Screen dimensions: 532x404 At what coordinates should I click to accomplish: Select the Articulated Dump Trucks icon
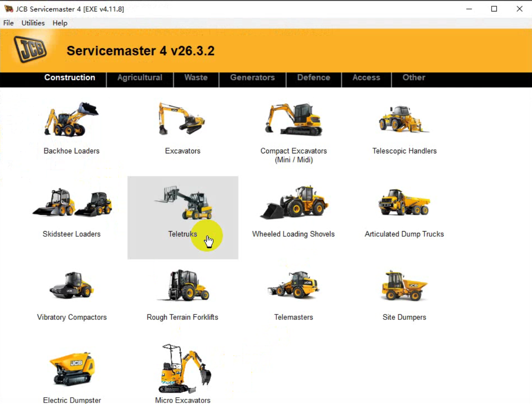[404, 203]
